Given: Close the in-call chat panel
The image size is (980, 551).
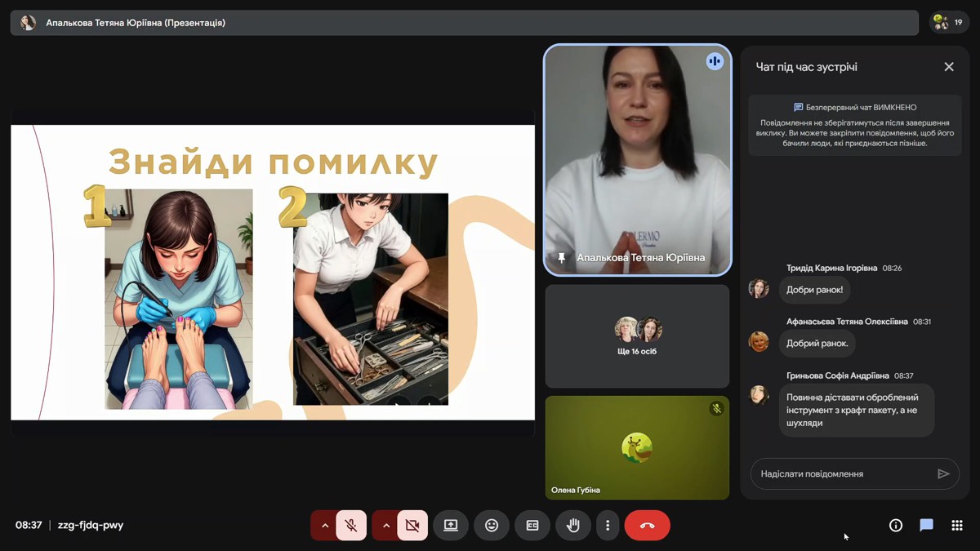Looking at the screenshot, I should tap(948, 67).
